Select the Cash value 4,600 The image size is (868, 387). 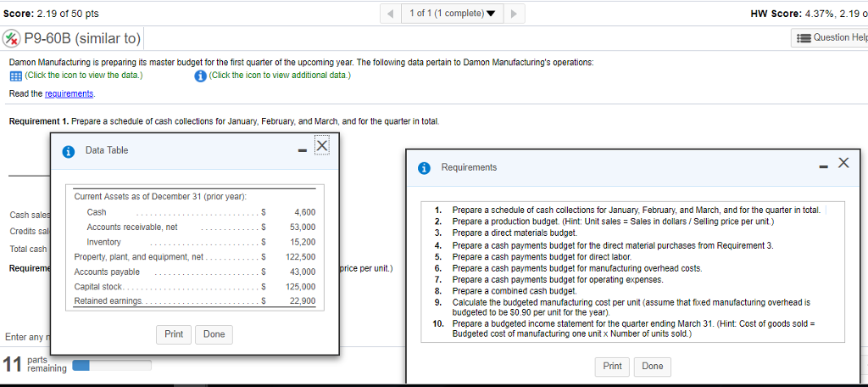(x=305, y=212)
